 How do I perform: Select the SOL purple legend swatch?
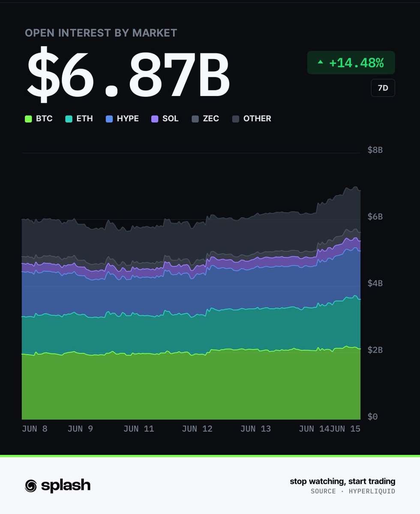click(x=155, y=119)
